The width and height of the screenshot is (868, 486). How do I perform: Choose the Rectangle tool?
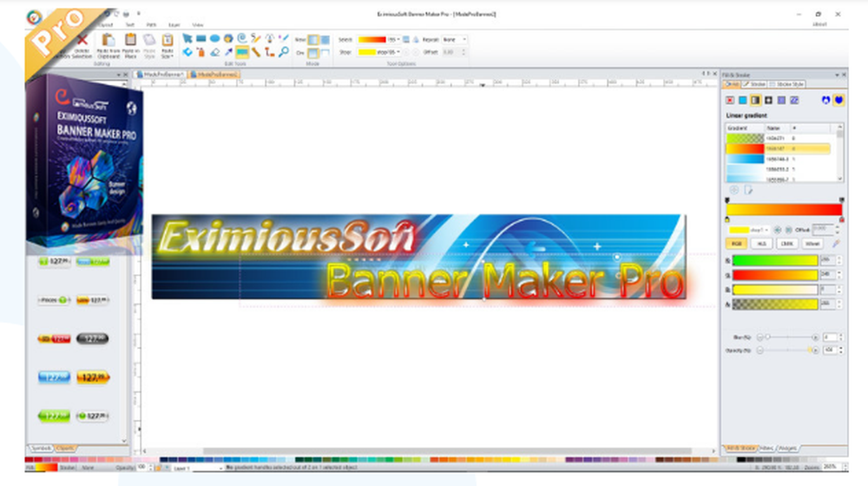coord(201,38)
